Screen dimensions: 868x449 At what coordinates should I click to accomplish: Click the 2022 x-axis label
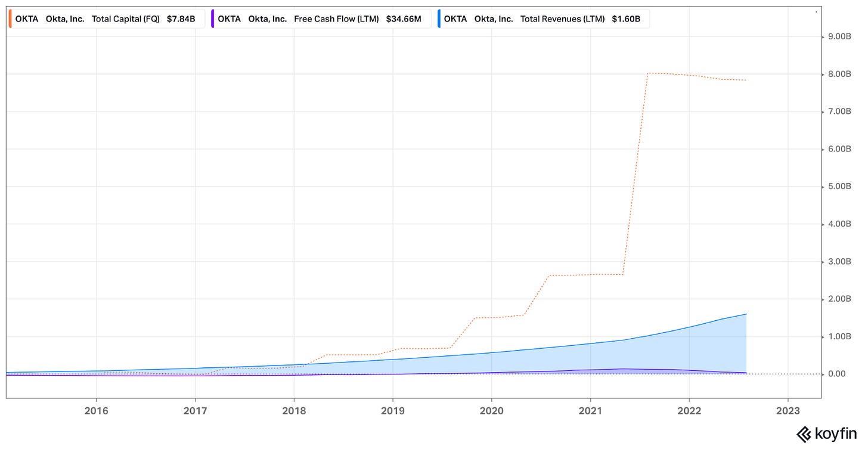(689, 411)
